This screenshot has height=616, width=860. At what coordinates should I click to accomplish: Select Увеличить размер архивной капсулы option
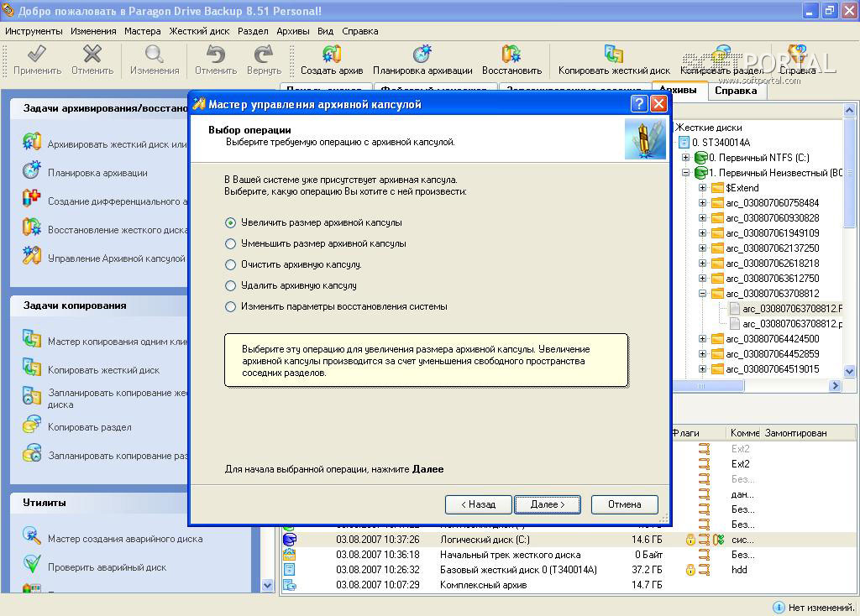tap(313, 222)
